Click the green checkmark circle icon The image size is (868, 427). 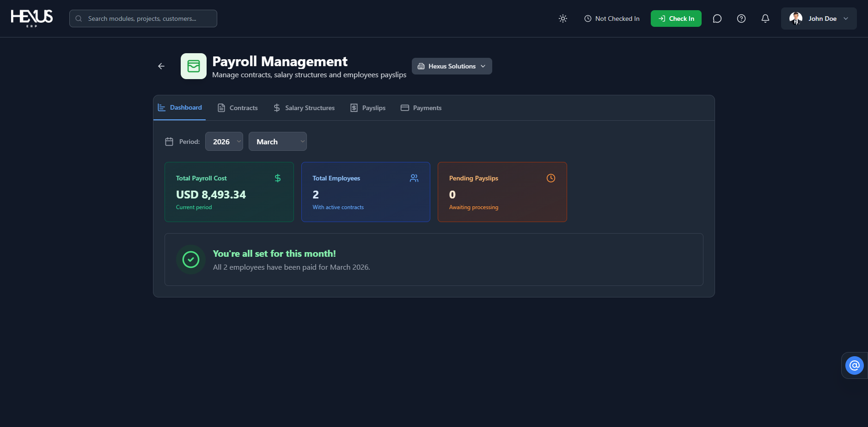(x=191, y=260)
